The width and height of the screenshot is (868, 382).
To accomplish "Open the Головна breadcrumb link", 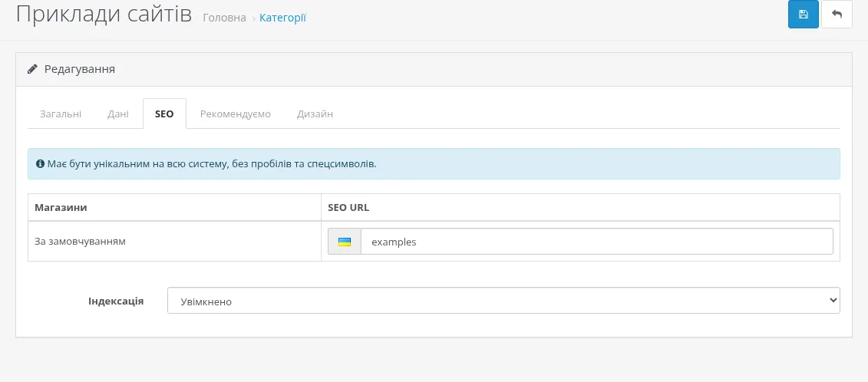I will (224, 18).
